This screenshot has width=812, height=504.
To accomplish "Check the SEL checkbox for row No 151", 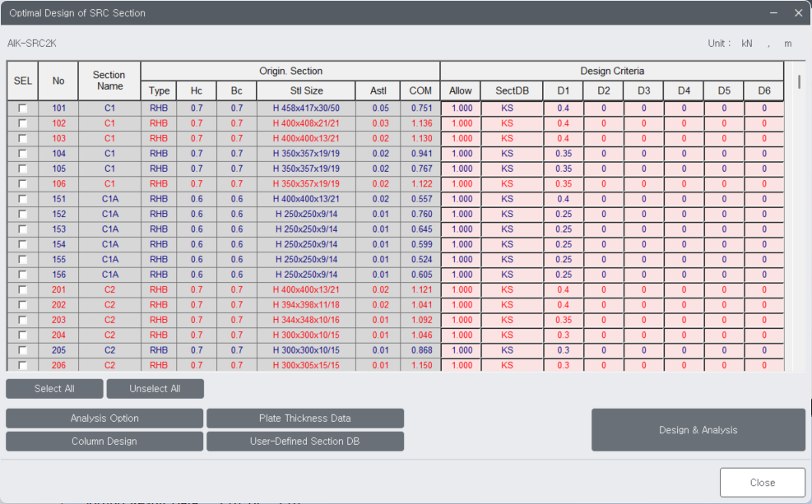I will click(23, 198).
